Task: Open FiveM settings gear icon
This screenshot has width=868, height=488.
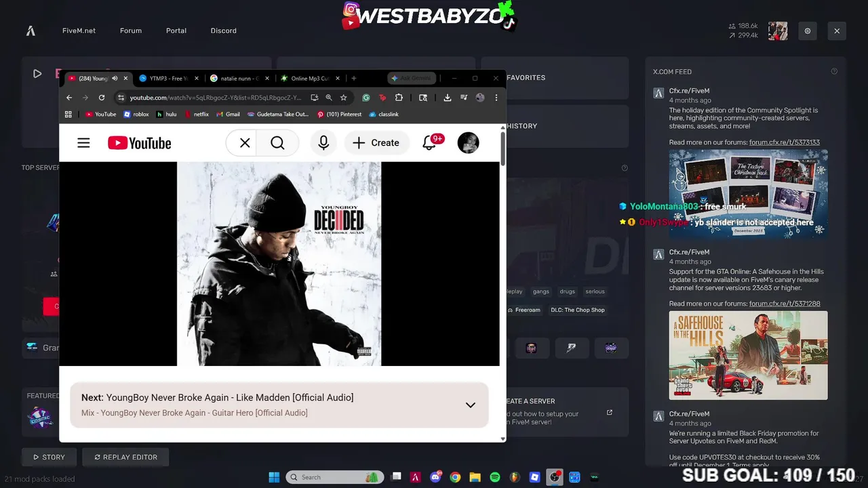Action: [808, 30]
